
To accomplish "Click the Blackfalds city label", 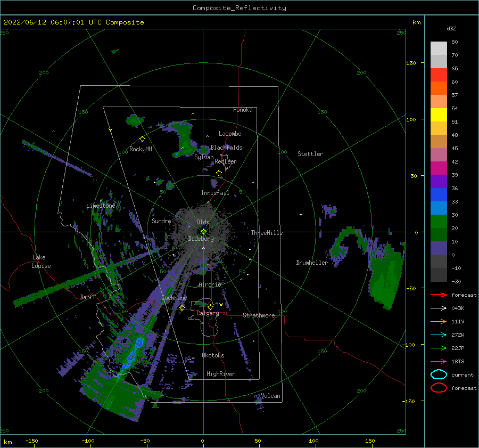I will [x=226, y=148].
